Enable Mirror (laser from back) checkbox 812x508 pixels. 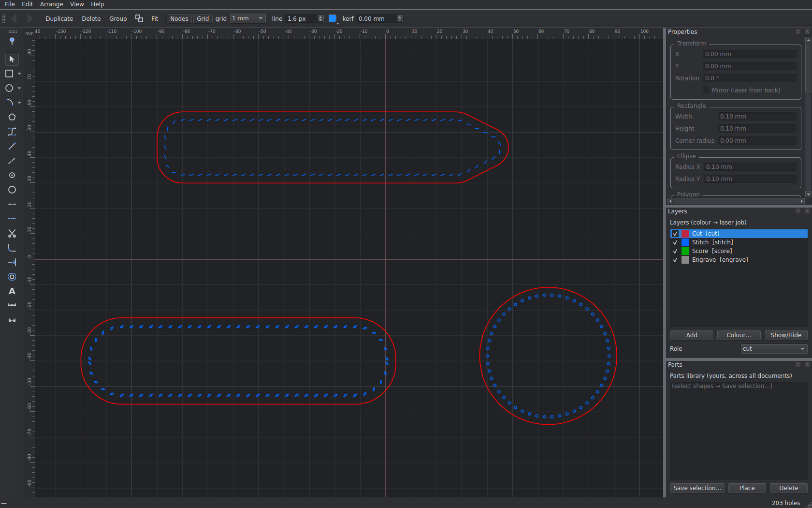click(706, 90)
